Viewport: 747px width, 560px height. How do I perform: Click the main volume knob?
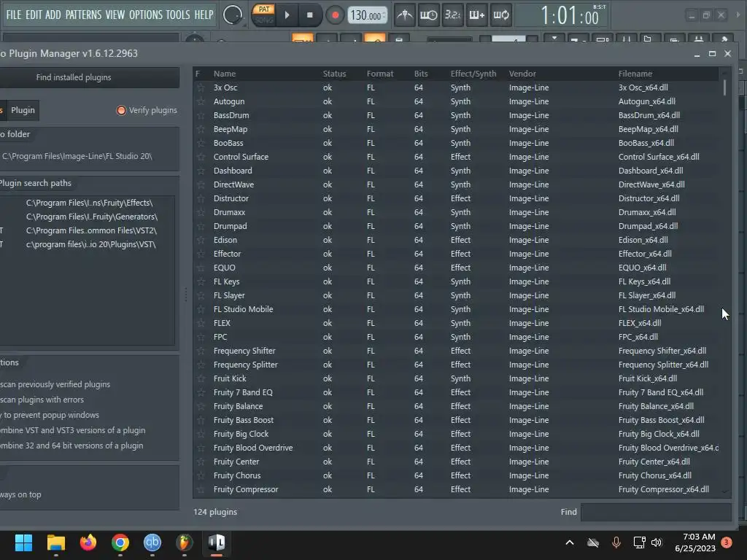(233, 15)
